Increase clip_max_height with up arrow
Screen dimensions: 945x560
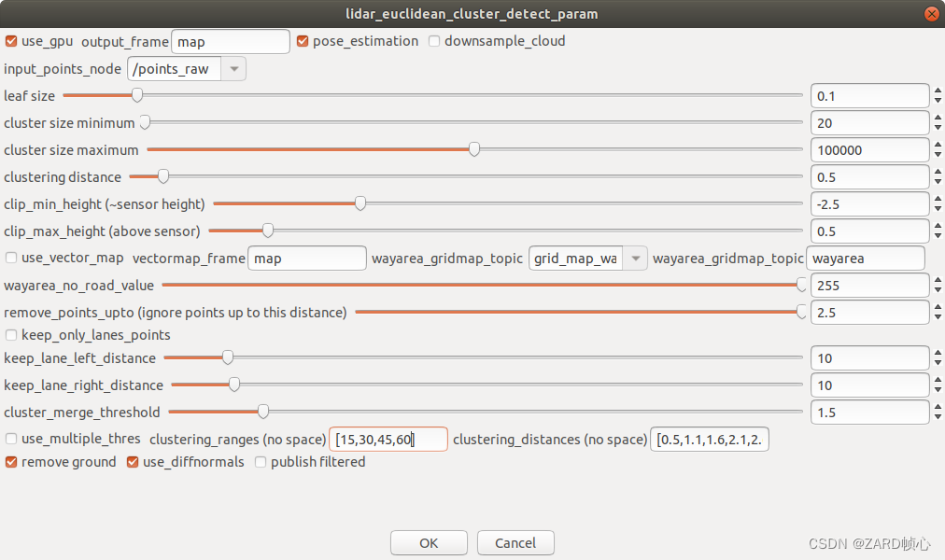tap(938, 227)
